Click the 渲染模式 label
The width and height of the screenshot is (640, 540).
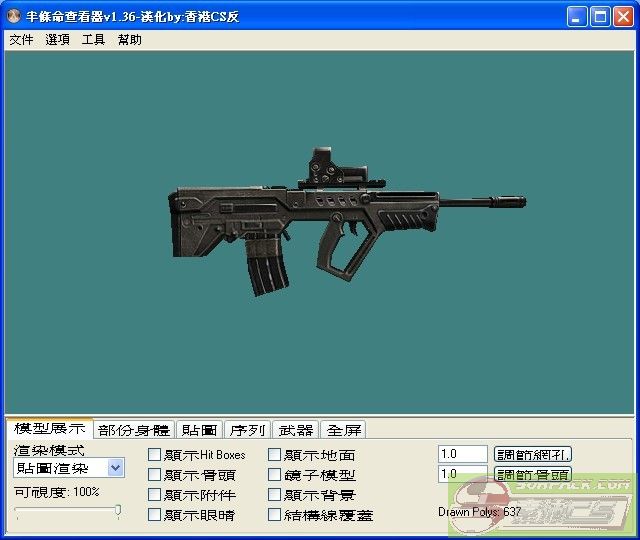[x=49, y=450]
